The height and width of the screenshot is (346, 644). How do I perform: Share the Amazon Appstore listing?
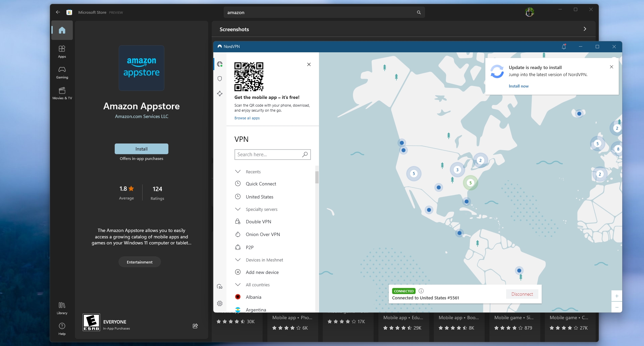pyautogui.click(x=195, y=326)
